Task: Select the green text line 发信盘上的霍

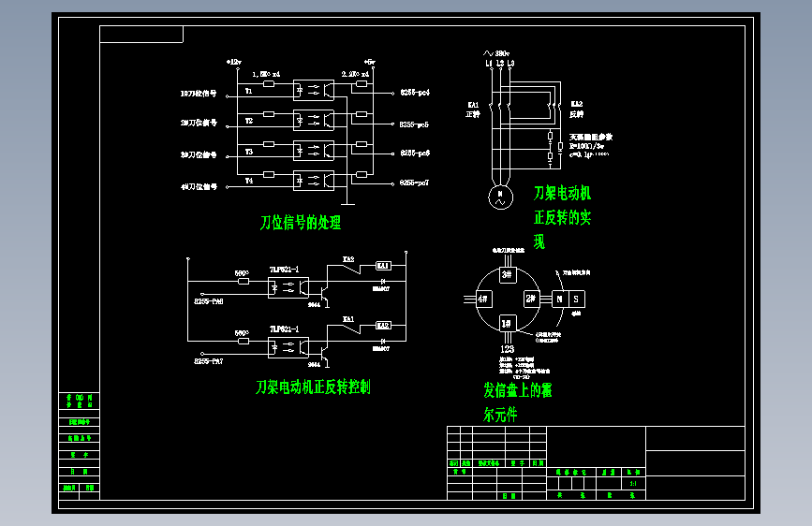Action: click(517, 390)
